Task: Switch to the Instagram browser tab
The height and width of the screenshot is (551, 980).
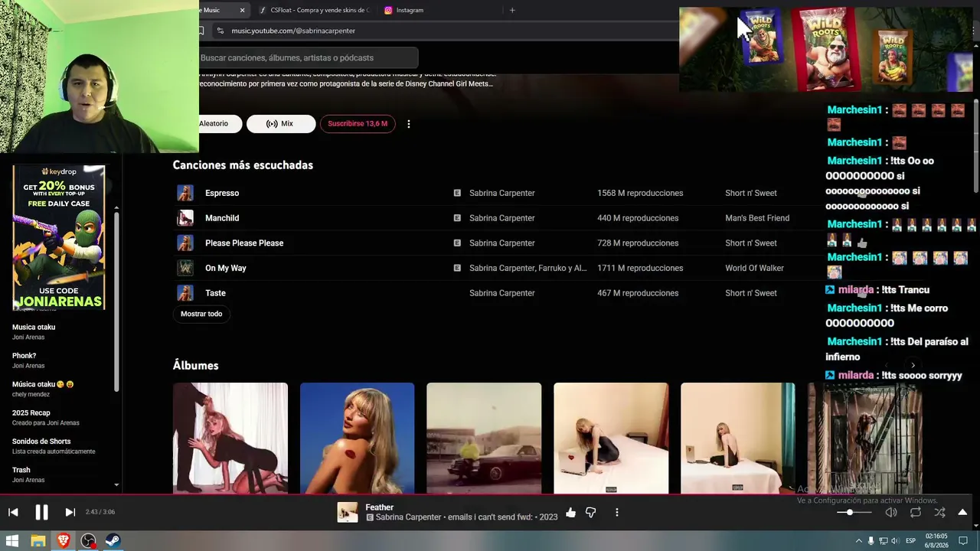Action: [410, 10]
